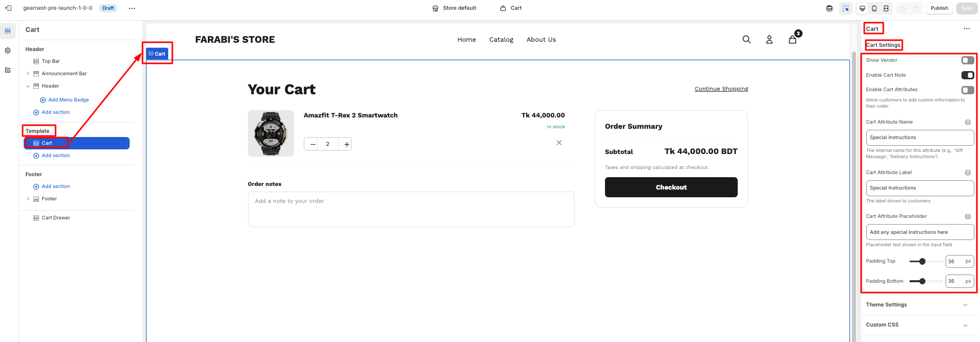Toggle Show Vendor switch
980x342 pixels.
[967, 60]
